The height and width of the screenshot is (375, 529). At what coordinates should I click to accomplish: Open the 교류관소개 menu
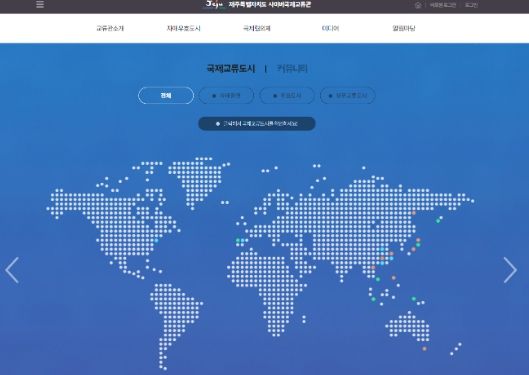click(x=110, y=28)
